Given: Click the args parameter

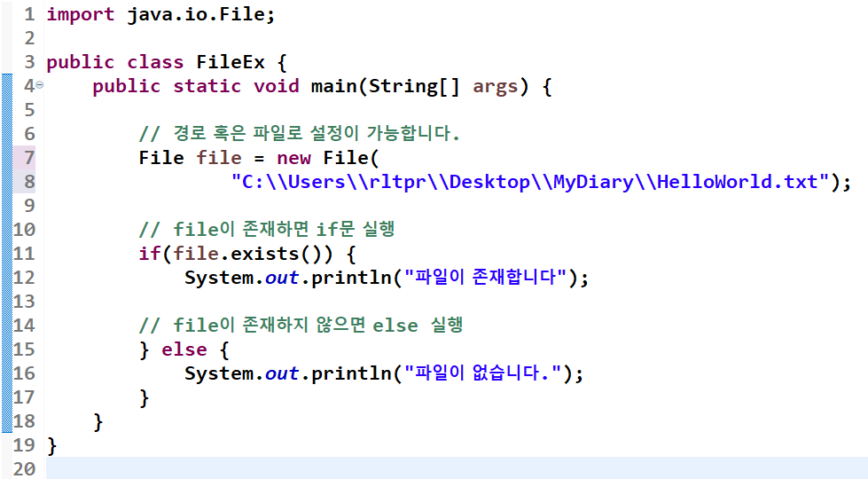Looking at the screenshot, I should [495, 87].
